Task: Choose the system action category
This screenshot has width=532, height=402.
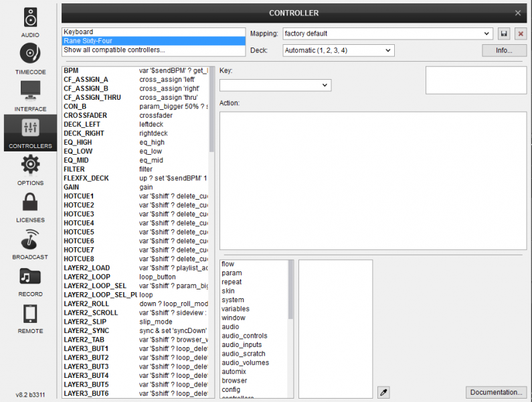Action: pyautogui.click(x=254, y=299)
